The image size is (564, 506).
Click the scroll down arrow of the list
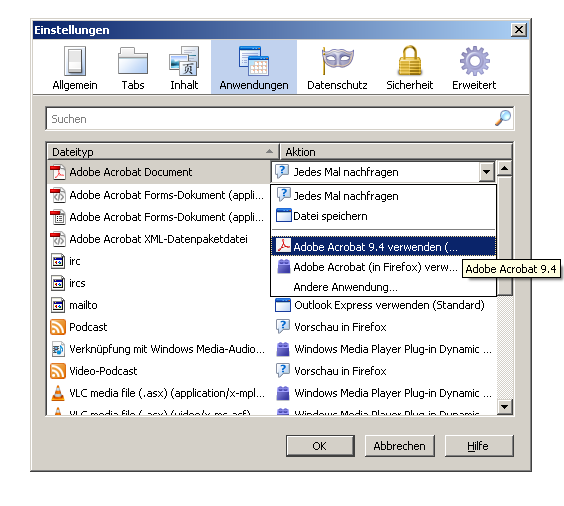coord(505,407)
